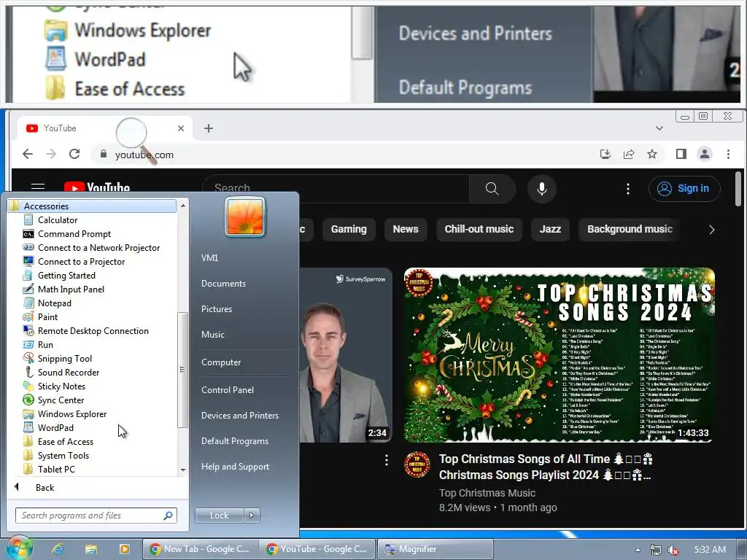The image size is (747, 560).
Task: Toggle Chrome side panel icon
Action: pos(681,154)
